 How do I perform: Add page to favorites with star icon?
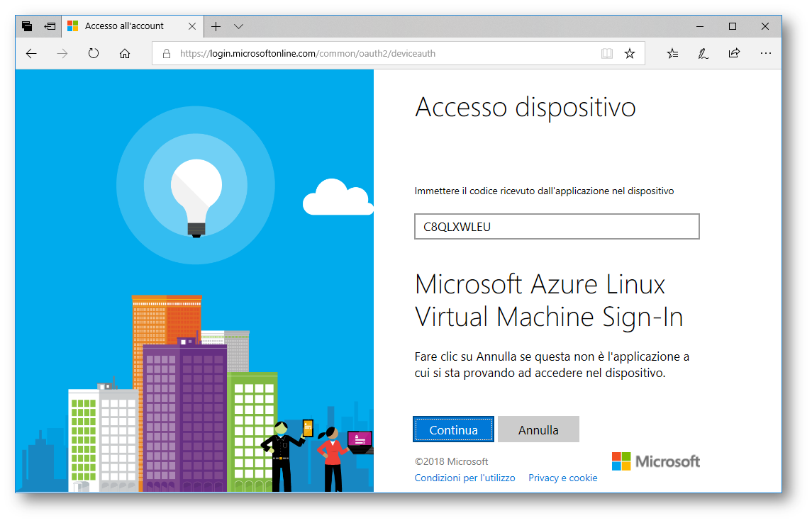coord(630,53)
